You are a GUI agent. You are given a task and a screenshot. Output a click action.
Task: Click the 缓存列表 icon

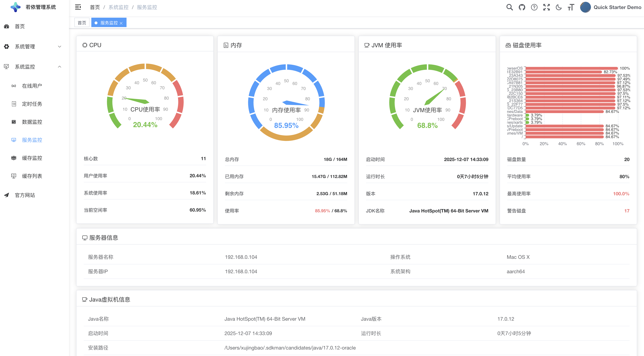(14, 176)
